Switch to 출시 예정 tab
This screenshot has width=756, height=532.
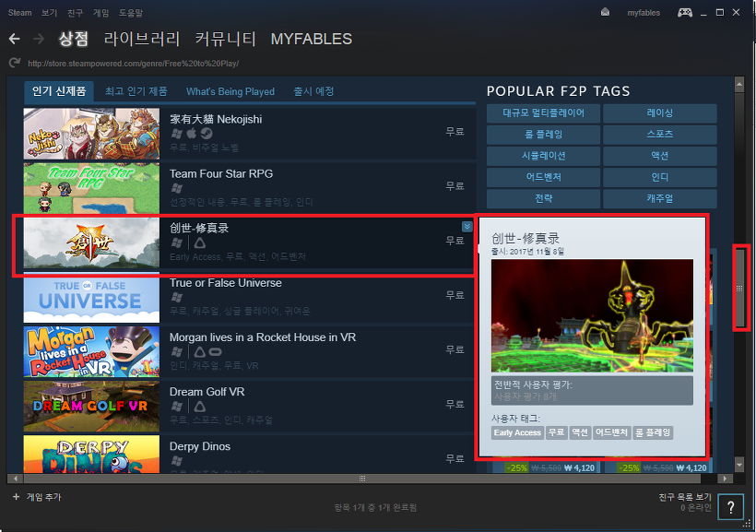click(x=313, y=91)
